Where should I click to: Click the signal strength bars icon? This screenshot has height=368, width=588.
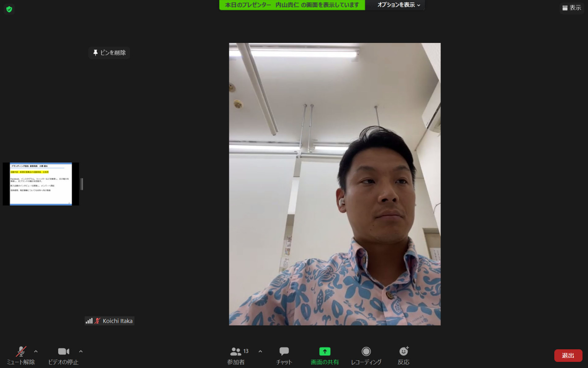pos(89,321)
